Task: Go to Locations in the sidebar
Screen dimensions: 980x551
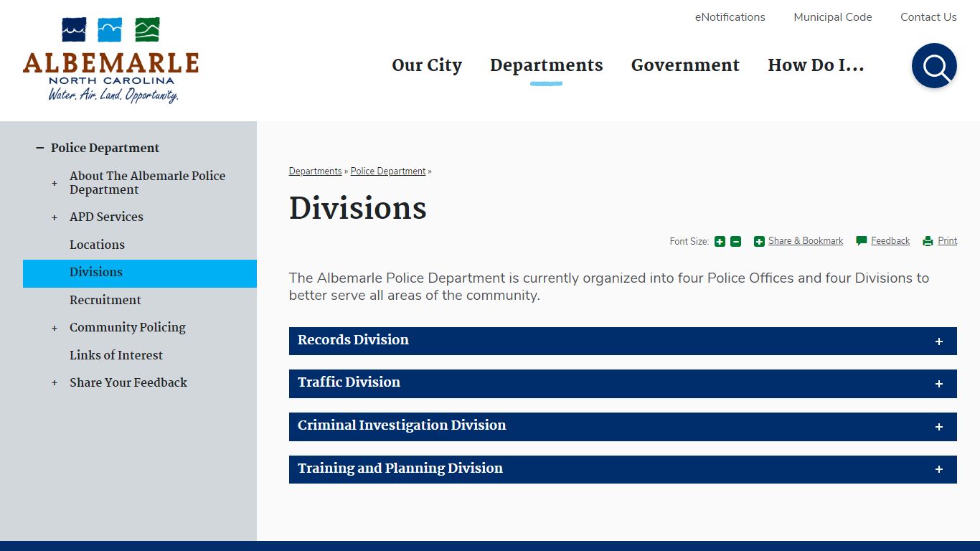Action: pyautogui.click(x=97, y=245)
